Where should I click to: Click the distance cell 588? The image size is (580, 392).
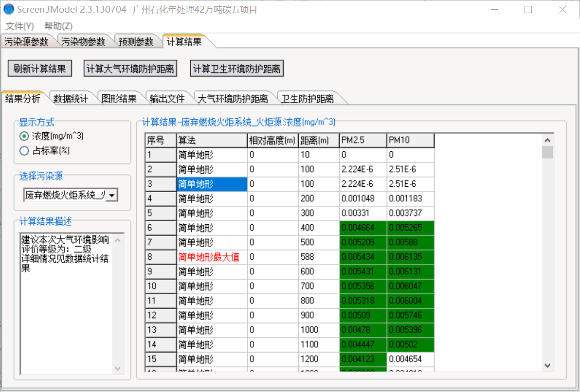[x=319, y=257]
